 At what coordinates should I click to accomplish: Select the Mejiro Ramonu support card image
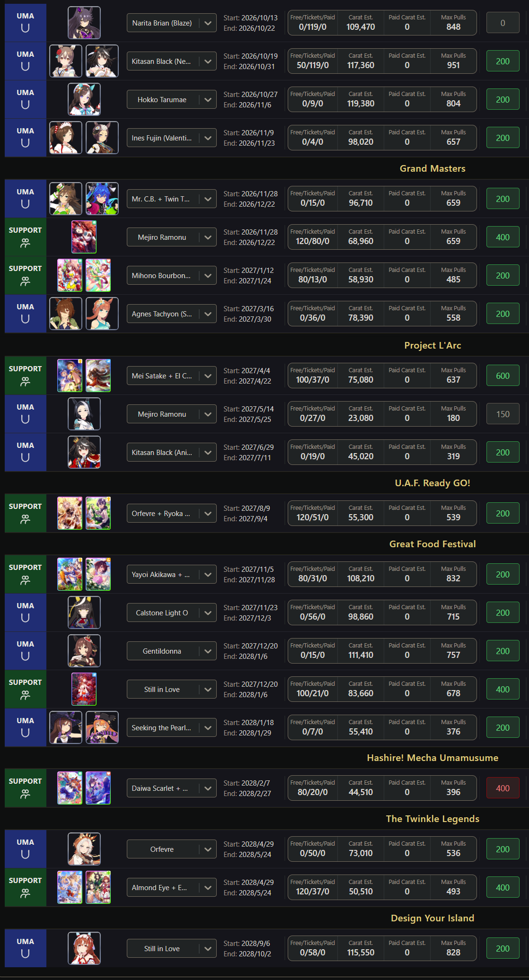pos(84,237)
